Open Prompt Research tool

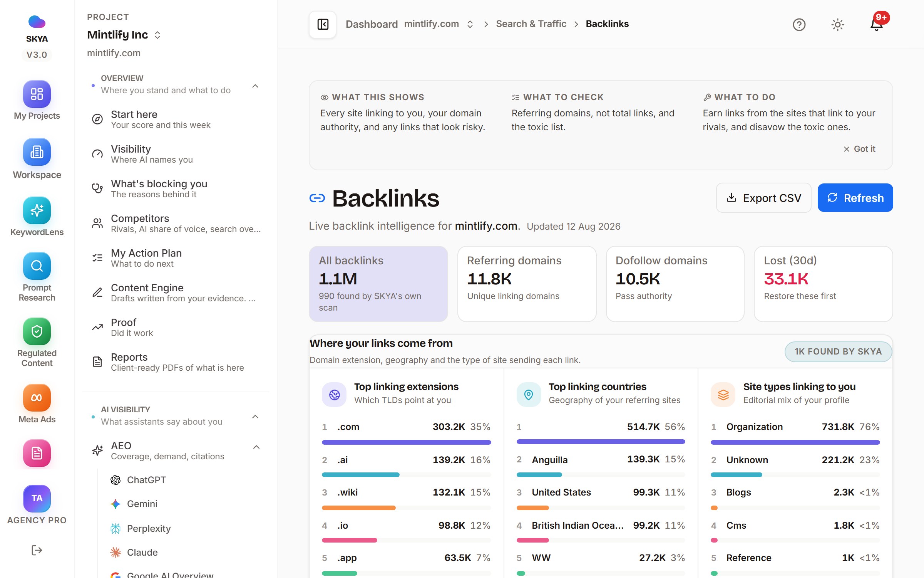click(x=37, y=266)
